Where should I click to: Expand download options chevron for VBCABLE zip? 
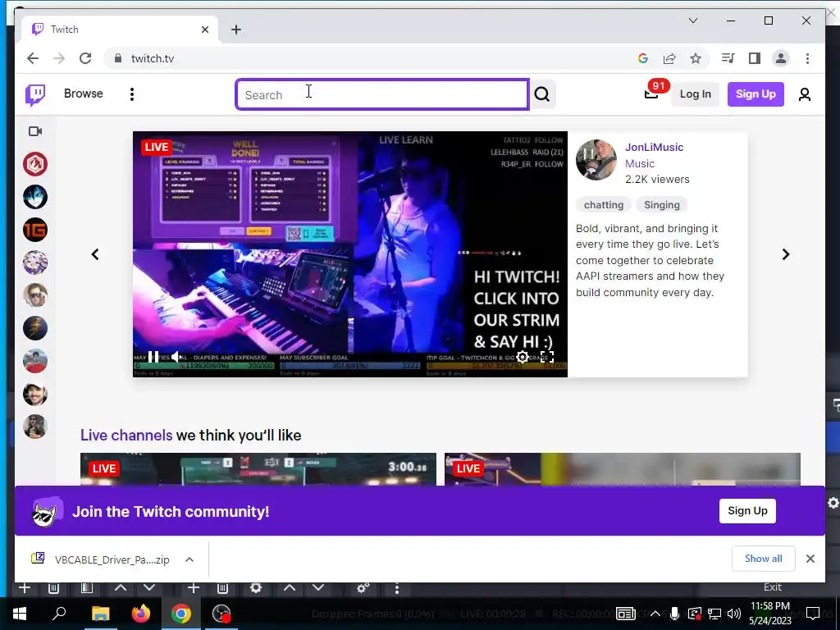tap(189, 559)
